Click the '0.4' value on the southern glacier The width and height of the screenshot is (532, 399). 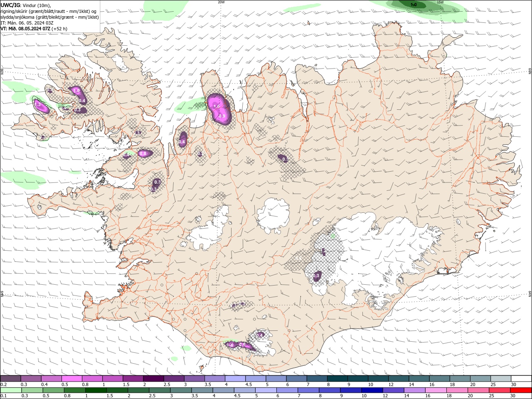260,335
